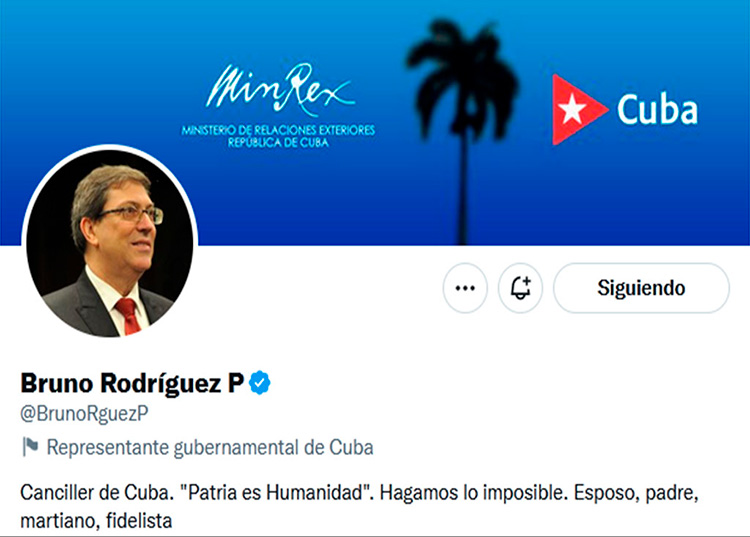Select the @BrunoRguezP handle text
The height and width of the screenshot is (537, 750).
pos(84,414)
